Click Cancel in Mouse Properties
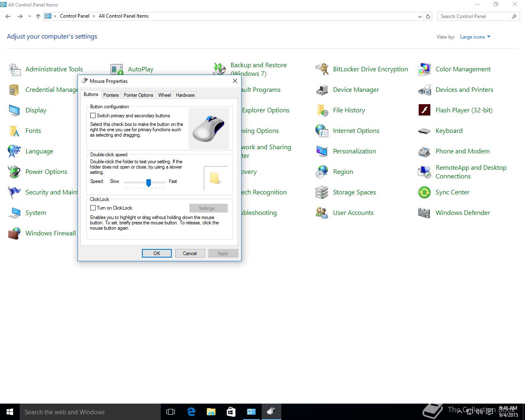The width and height of the screenshot is (525, 420). click(x=190, y=253)
